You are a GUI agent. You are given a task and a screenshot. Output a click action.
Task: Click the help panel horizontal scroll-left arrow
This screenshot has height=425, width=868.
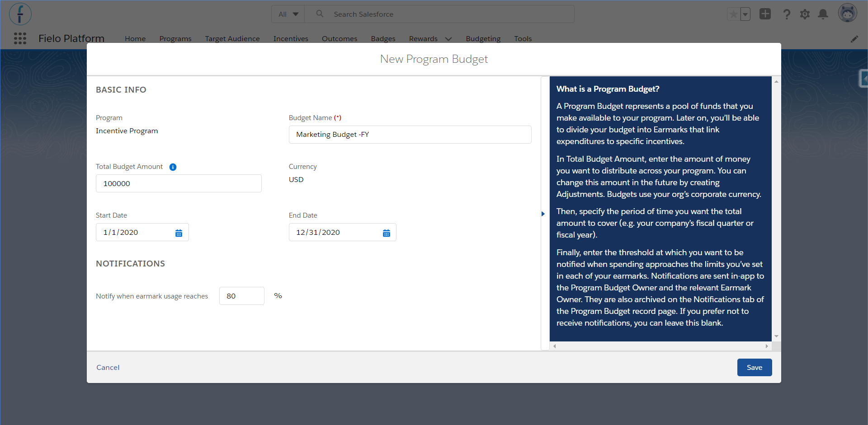point(555,346)
